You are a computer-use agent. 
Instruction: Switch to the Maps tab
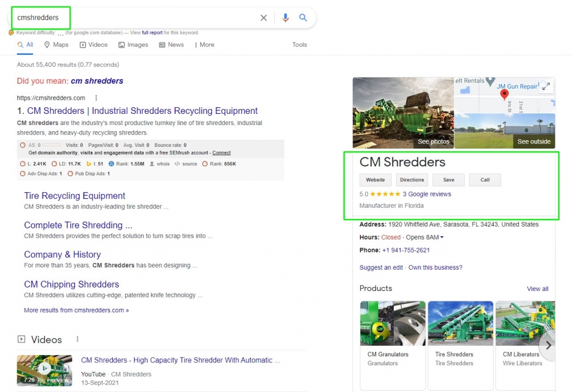pos(56,45)
